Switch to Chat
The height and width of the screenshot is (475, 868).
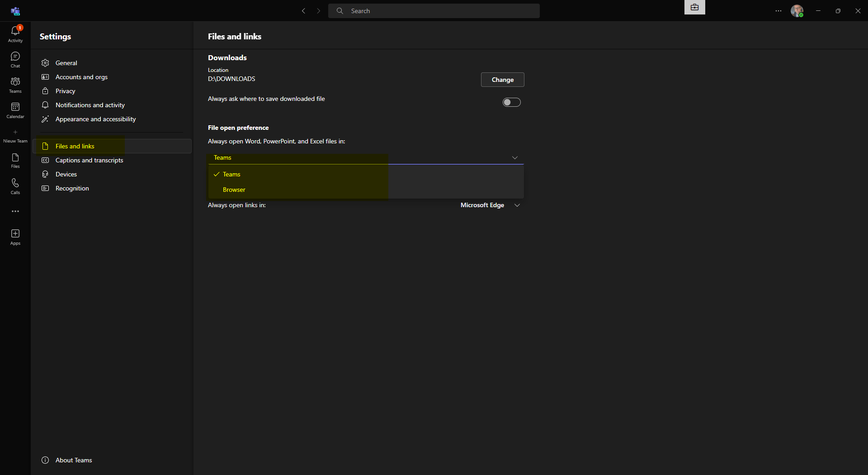15,59
